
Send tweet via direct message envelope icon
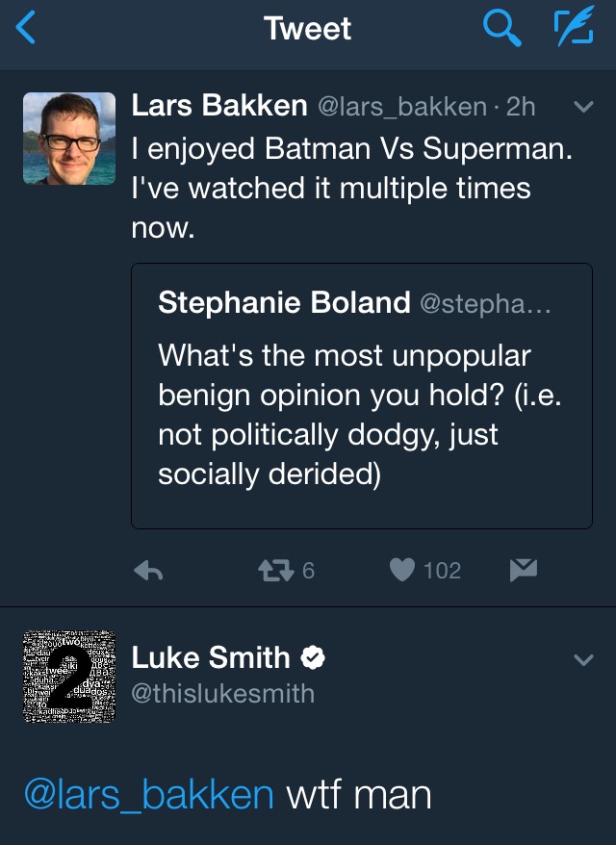[524, 570]
